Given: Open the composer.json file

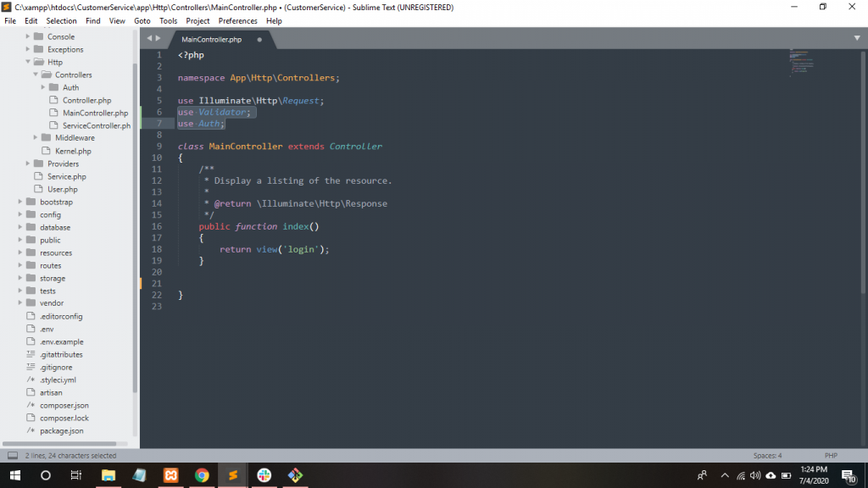Looking at the screenshot, I should [x=64, y=405].
